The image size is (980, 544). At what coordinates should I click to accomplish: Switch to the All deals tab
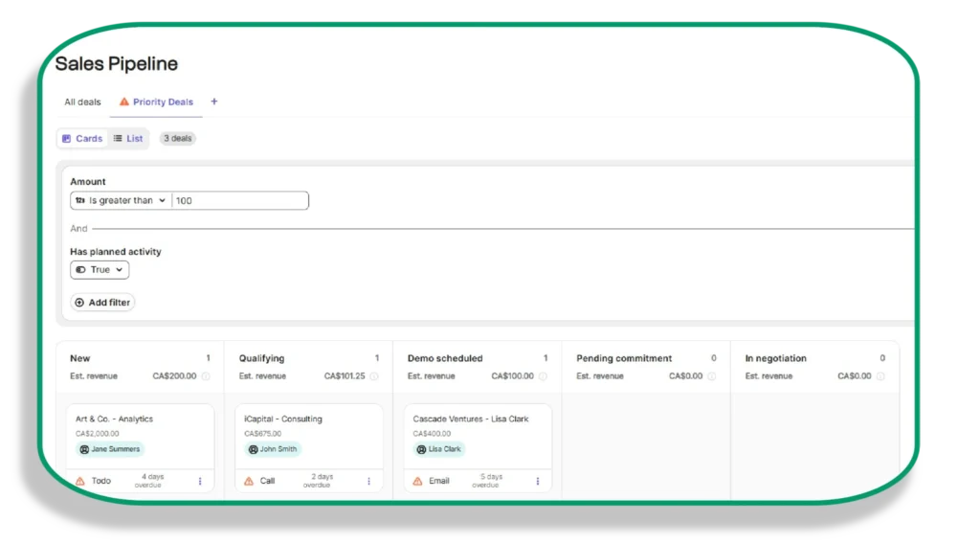pyautogui.click(x=82, y=102)
